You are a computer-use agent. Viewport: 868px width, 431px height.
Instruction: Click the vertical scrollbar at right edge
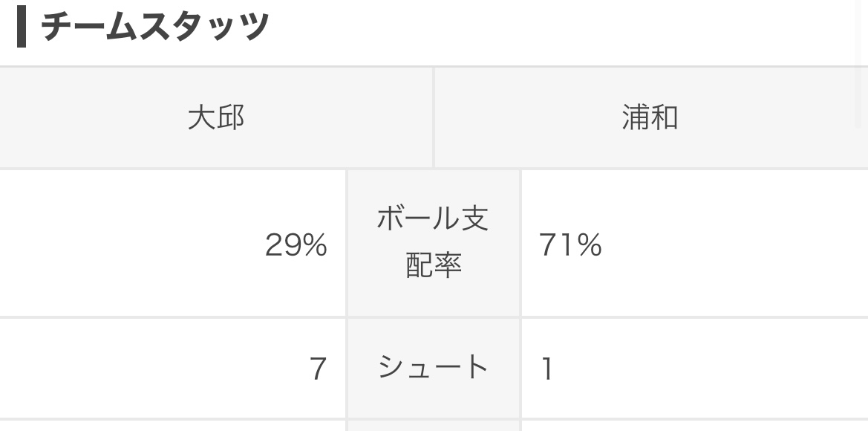860,64
